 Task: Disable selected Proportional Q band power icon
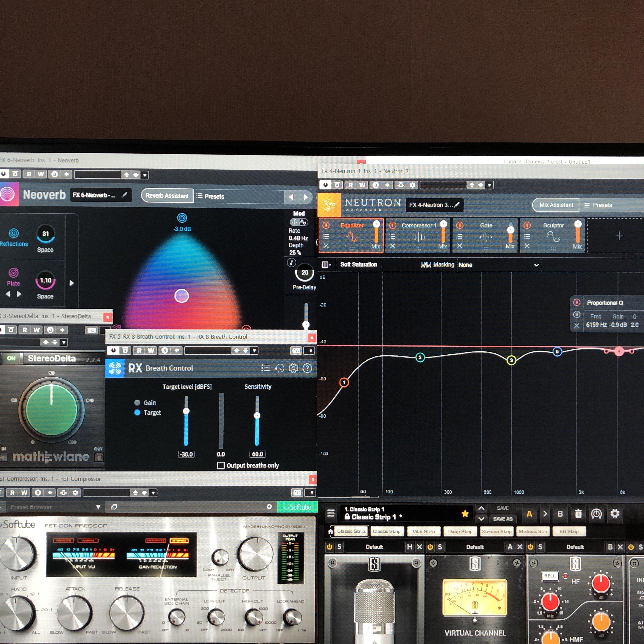pos(577,302)
